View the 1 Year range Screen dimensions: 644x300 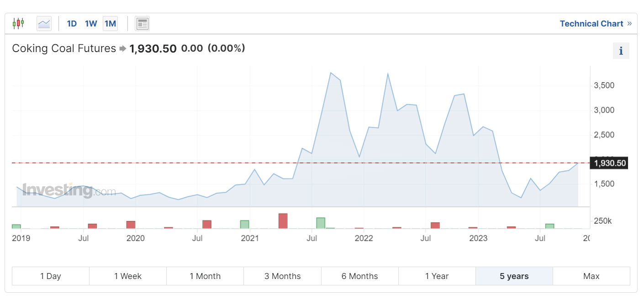(437, 276)
